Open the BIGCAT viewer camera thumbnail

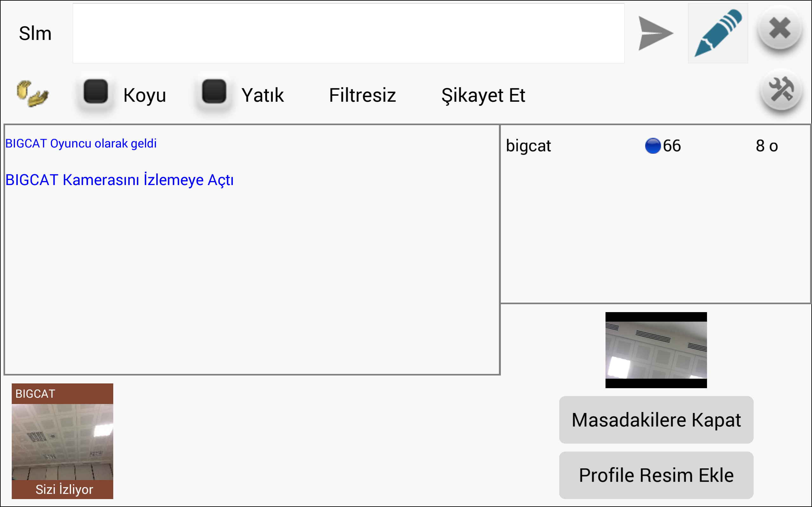click(62, 441)
